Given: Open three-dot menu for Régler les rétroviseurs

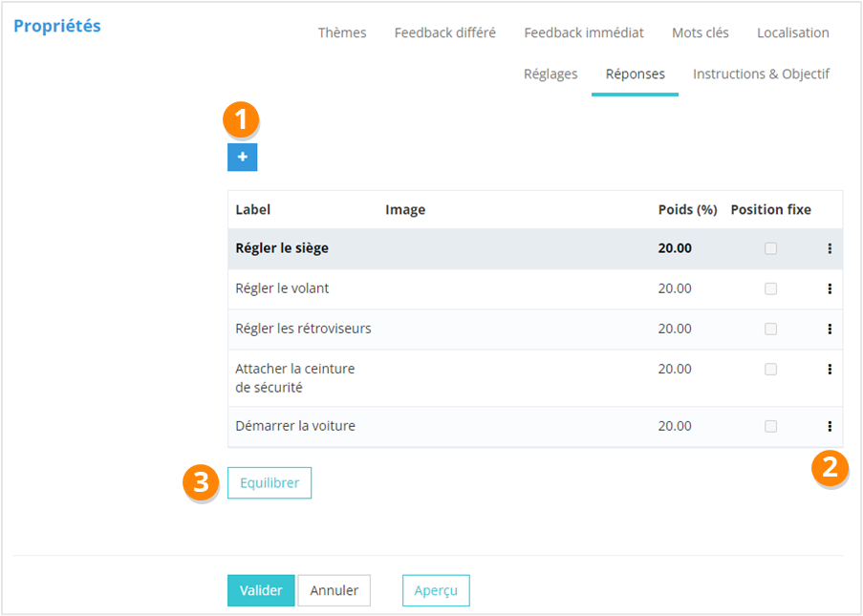Looking at the screenshot, I should pyautogui.click(x=829, y=329).
